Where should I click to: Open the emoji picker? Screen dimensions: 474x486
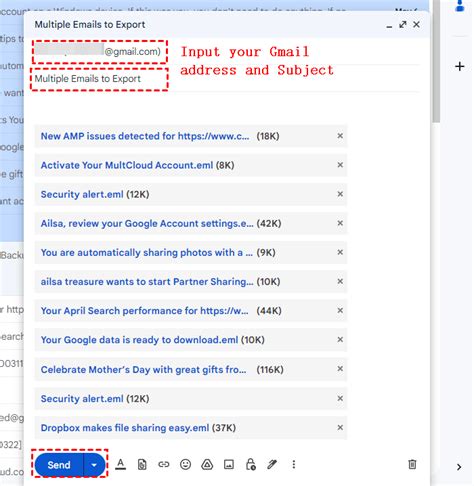coord(185,464)
